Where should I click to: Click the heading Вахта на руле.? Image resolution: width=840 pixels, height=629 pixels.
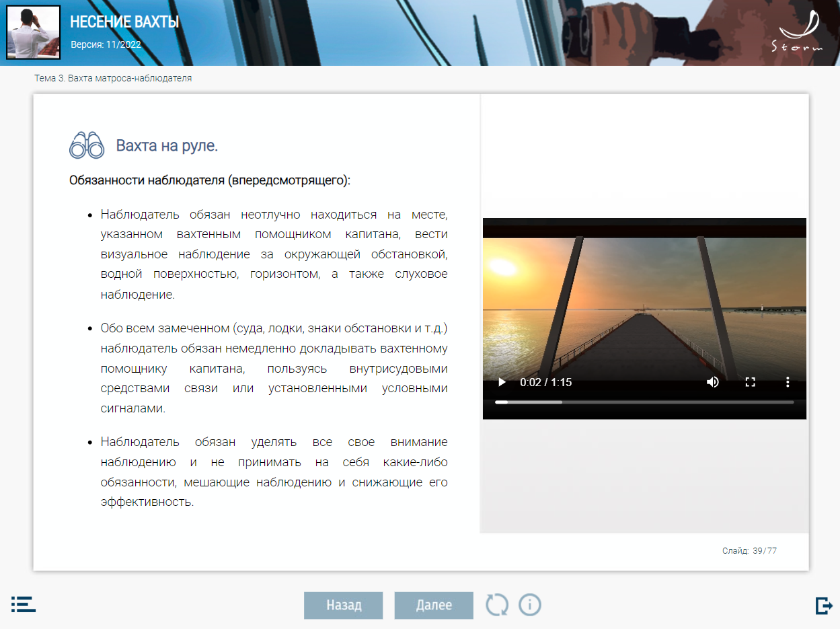click(167, 145)
